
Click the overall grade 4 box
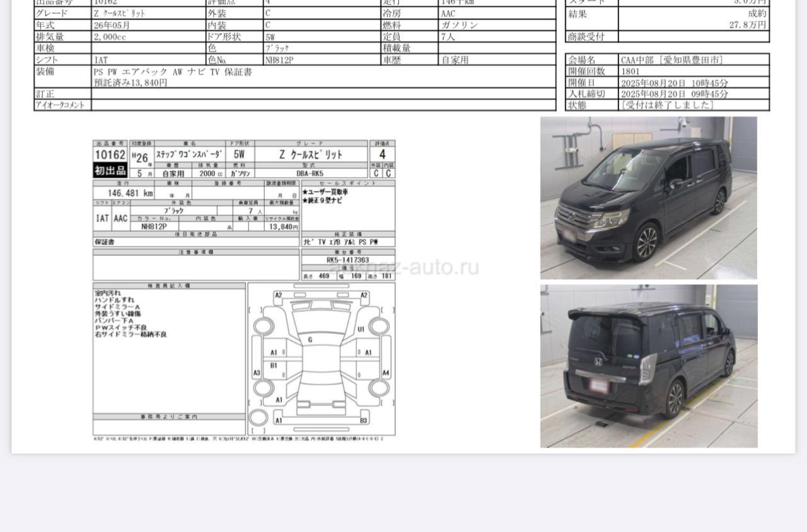click(x=383, y=155)
